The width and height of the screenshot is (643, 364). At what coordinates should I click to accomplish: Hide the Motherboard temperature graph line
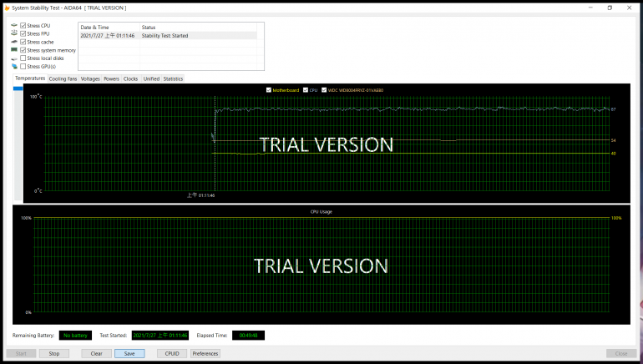[x=268, y=89]
